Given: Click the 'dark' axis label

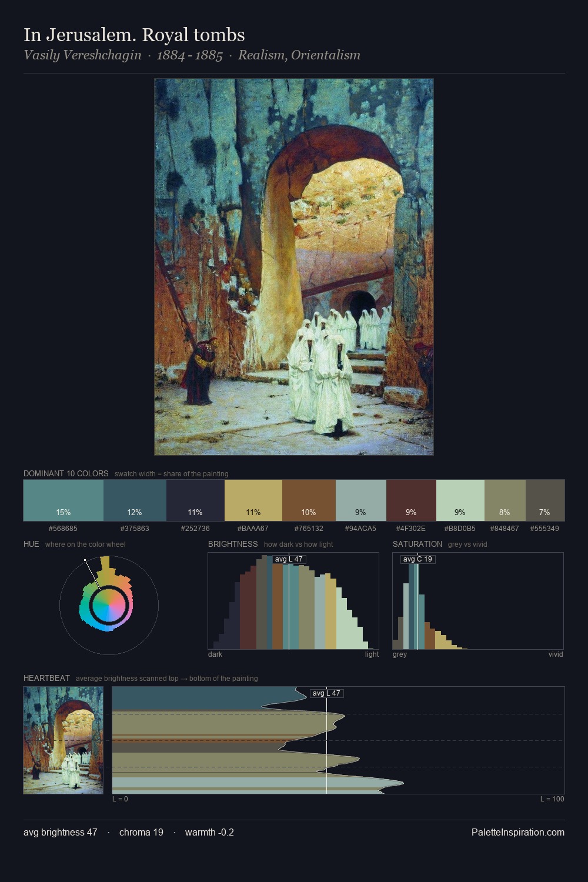Looking at the screenshot, I should click(215, 654).
